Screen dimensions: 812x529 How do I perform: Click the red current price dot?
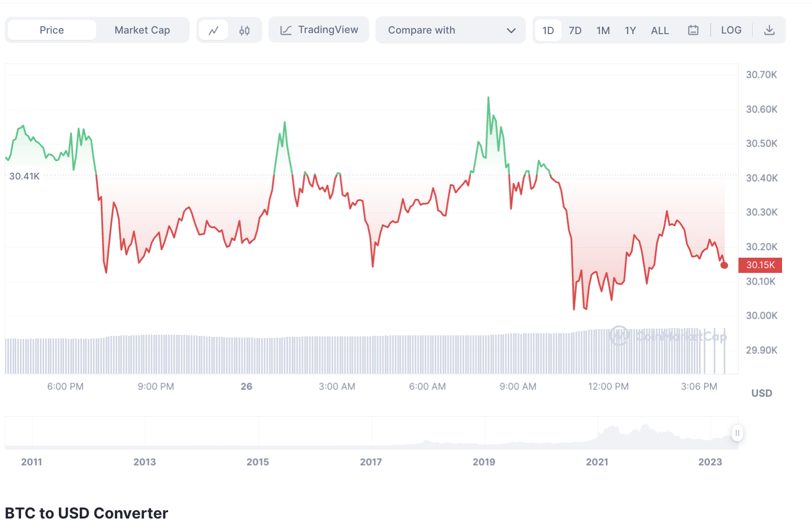point(724,265)
